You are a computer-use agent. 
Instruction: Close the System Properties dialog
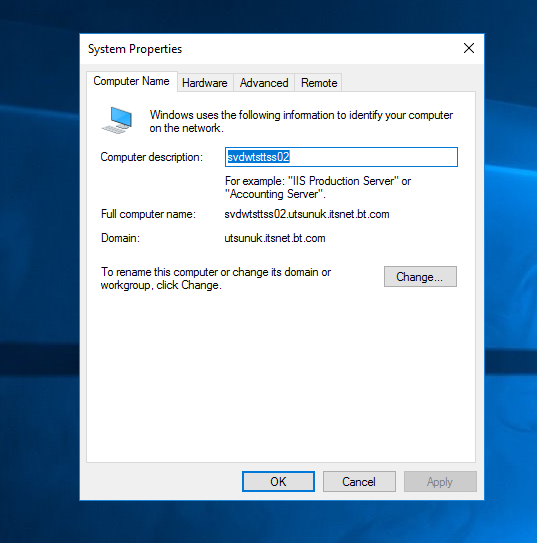pyautogui.click(x=469, y=48)
